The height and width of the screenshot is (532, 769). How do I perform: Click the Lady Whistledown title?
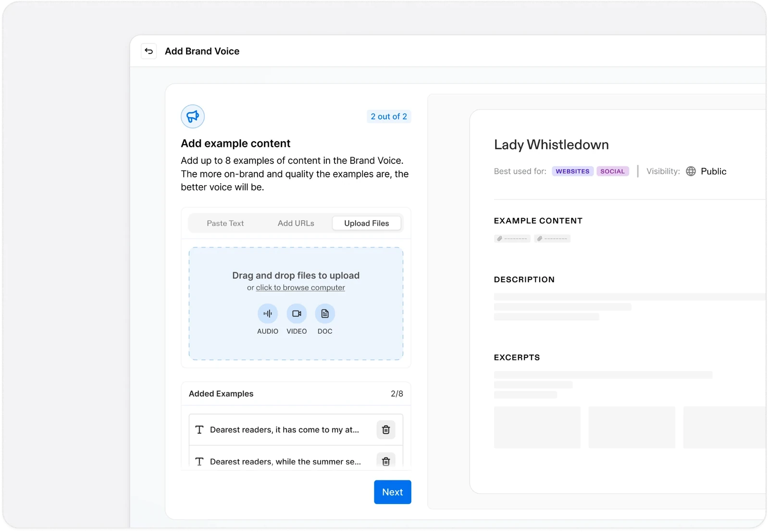[551, 145]
